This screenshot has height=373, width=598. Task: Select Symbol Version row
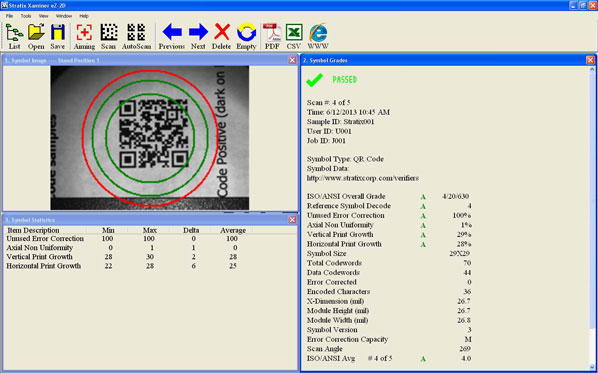[389, 330]
